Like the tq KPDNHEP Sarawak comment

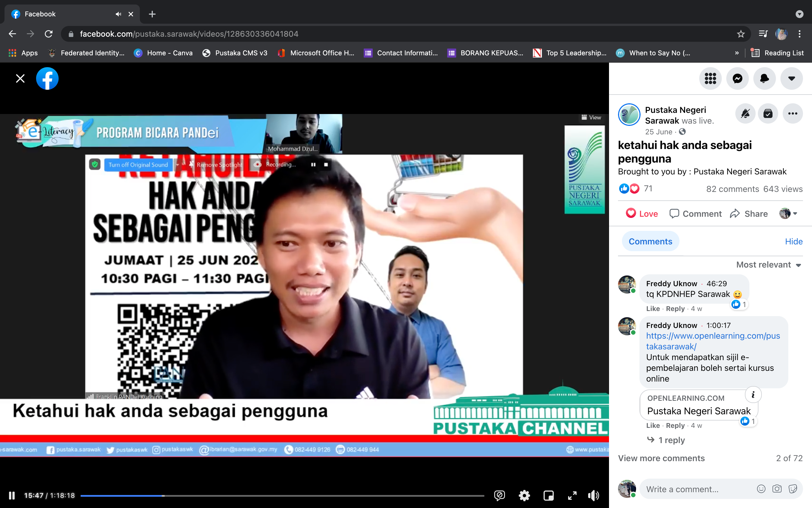coord(653,308)
